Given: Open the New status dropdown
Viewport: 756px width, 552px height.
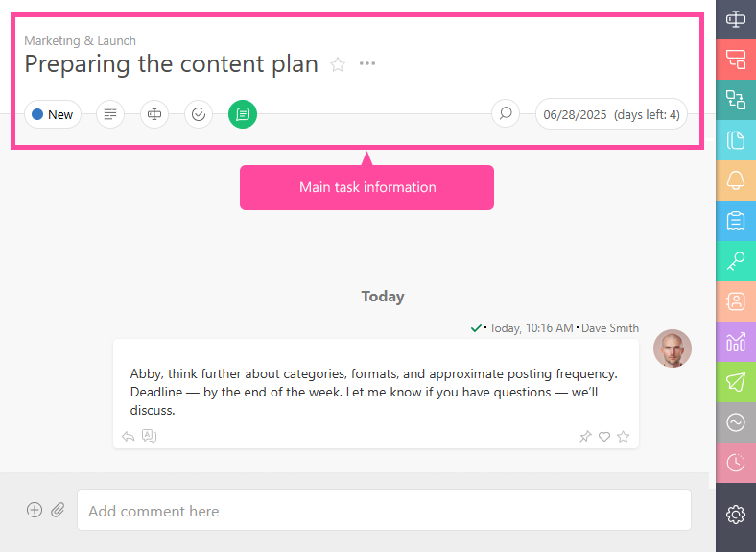Looking at the screenshot, I should pos(53,114).
